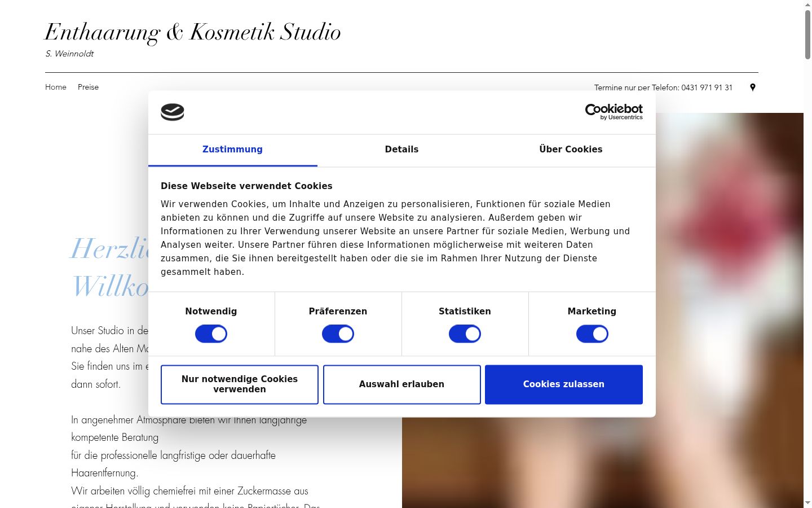Accept all with Cookies zulassen button
Image resolution: width=812 pixels, height=508 pixels.
tap(564, 384)
